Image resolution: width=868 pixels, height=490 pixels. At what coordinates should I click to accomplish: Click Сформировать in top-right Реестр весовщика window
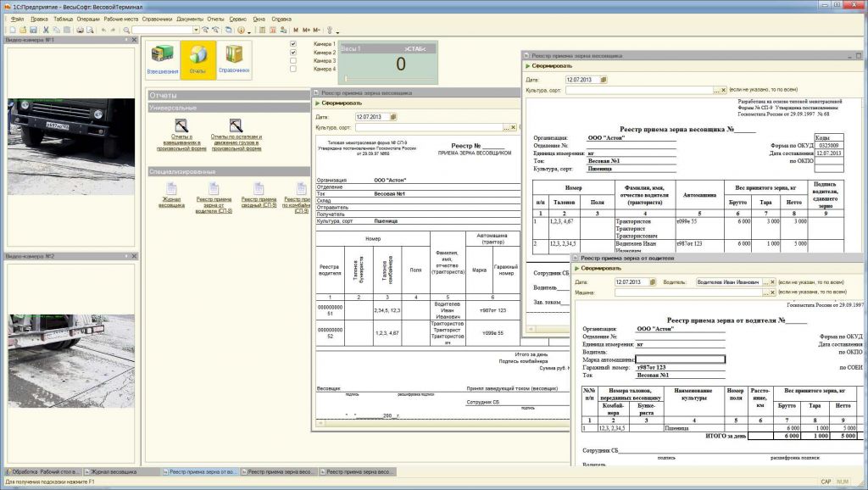548,66
